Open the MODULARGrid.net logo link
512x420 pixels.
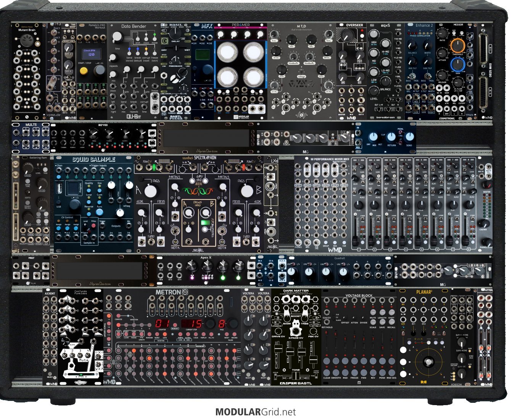(256, 412)
